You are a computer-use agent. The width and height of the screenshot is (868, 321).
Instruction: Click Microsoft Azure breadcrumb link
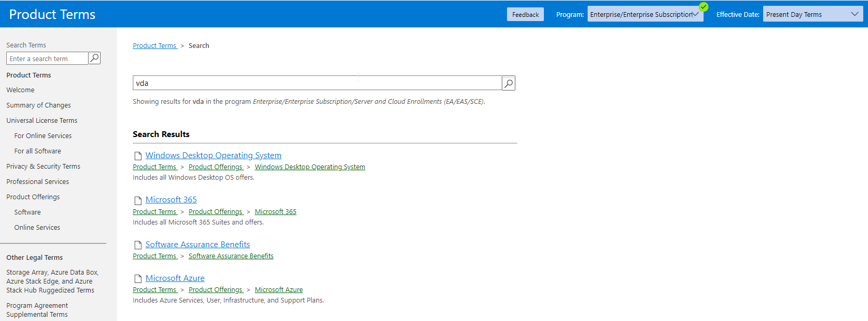tap(279, 290)
